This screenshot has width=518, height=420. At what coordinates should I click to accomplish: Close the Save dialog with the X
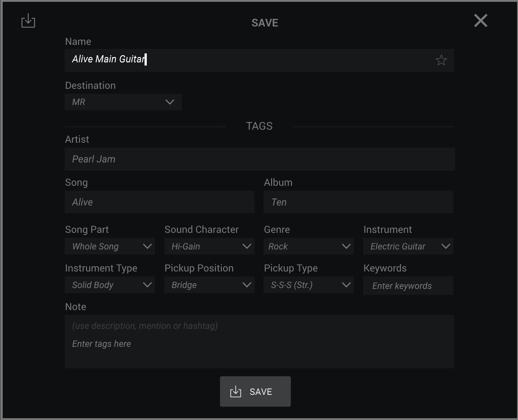[x=481, y=21]
